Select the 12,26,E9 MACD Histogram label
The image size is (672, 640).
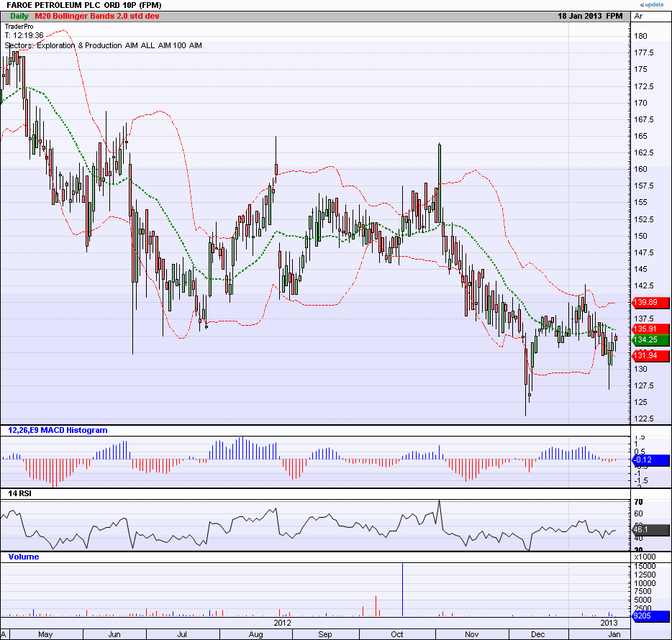(x=58, y=430)
